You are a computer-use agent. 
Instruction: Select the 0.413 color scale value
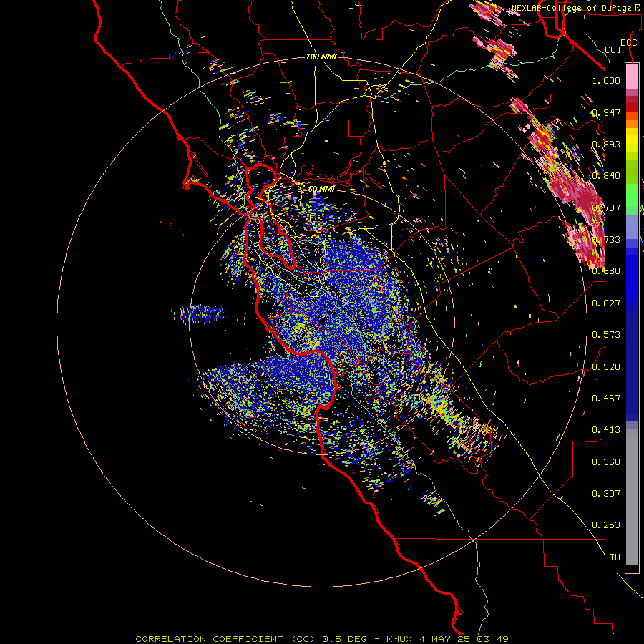coord(606,430)
